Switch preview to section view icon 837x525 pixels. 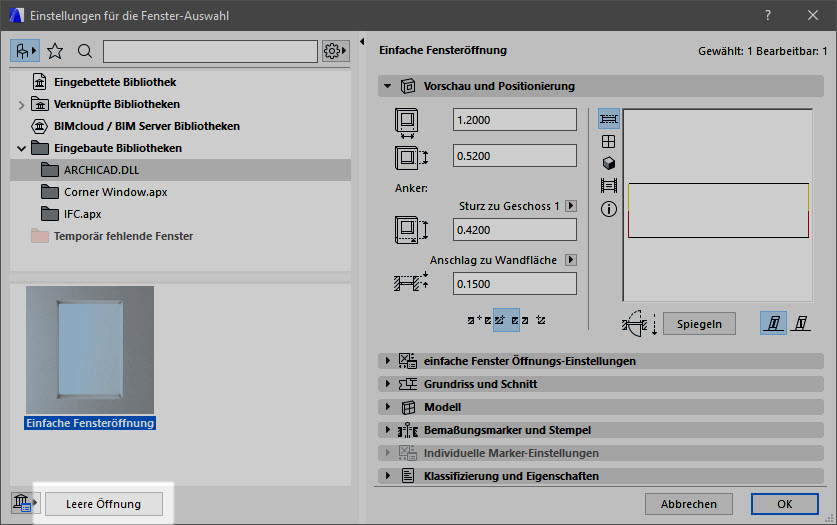(609, 186)
